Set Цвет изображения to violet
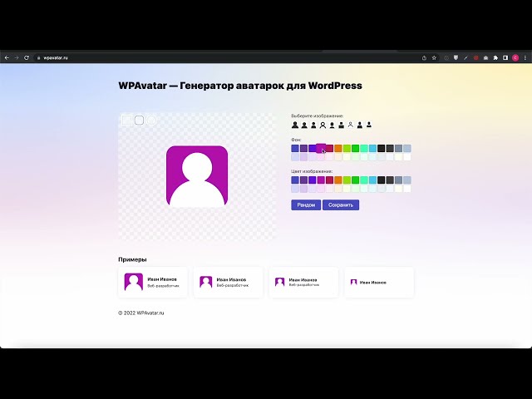This screenshot has height=399, width=532. point(313,180)
